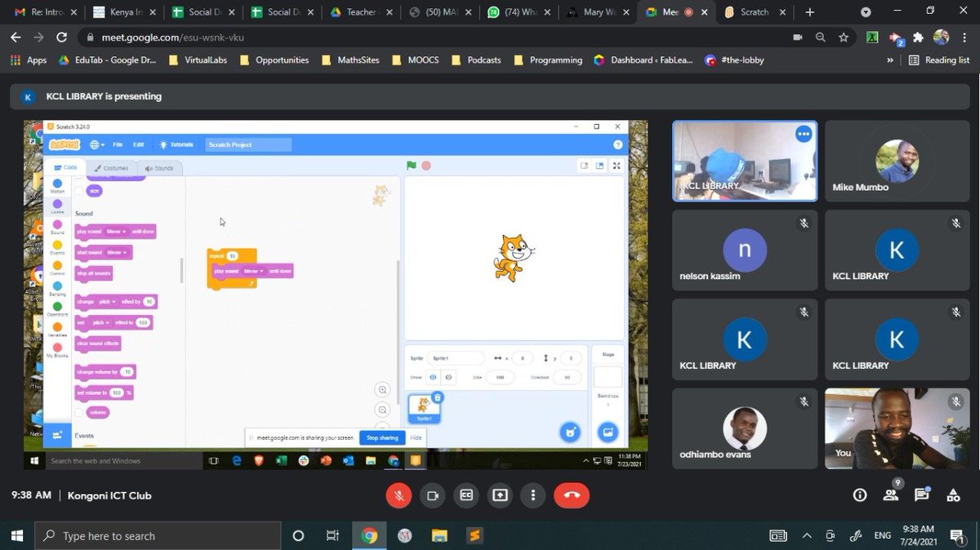The image size is (980, 550).
Task: Switch to the Kenya tab
Action: coord(124,12)
